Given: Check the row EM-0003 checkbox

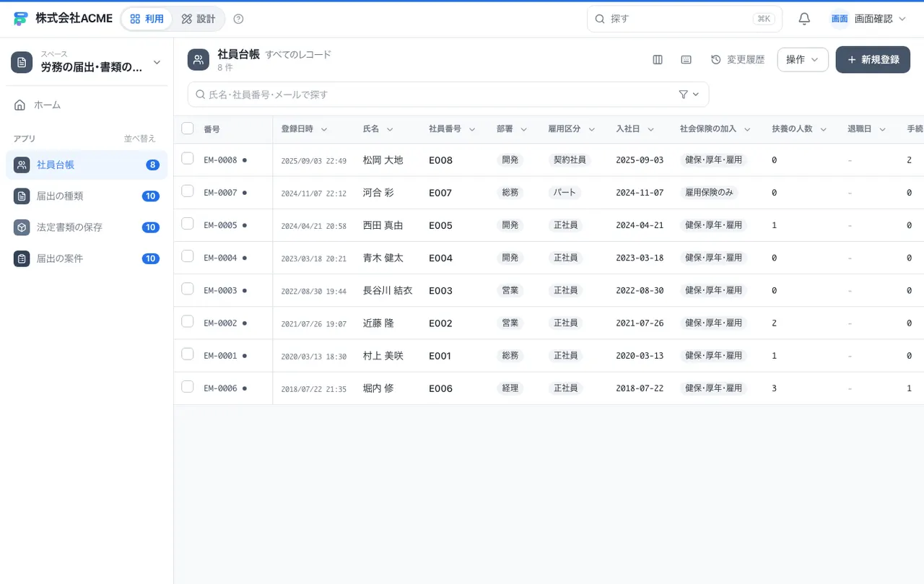Looking at the screenshot, I should tap(188, 289).
